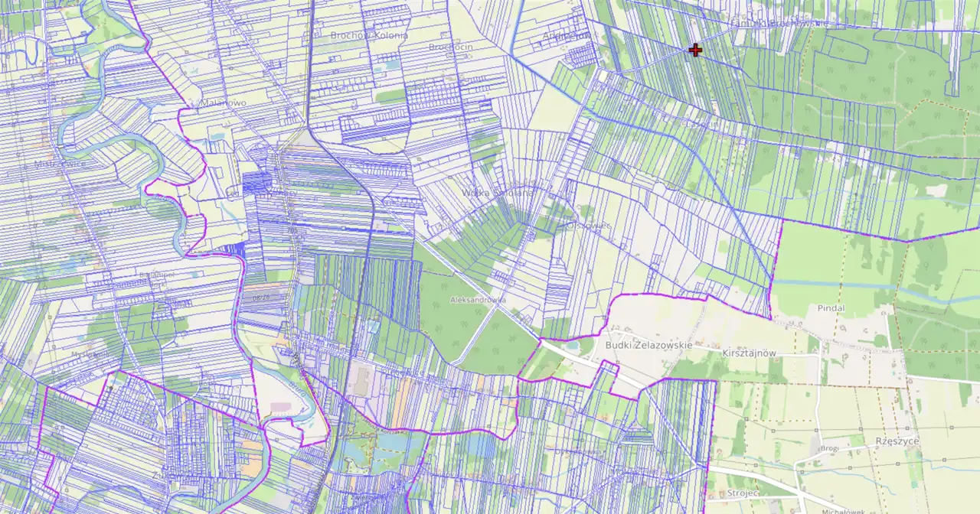Click the Kirsztajnów village label
980x514 pixels.
pyautogui.click(x=750, y=353)
